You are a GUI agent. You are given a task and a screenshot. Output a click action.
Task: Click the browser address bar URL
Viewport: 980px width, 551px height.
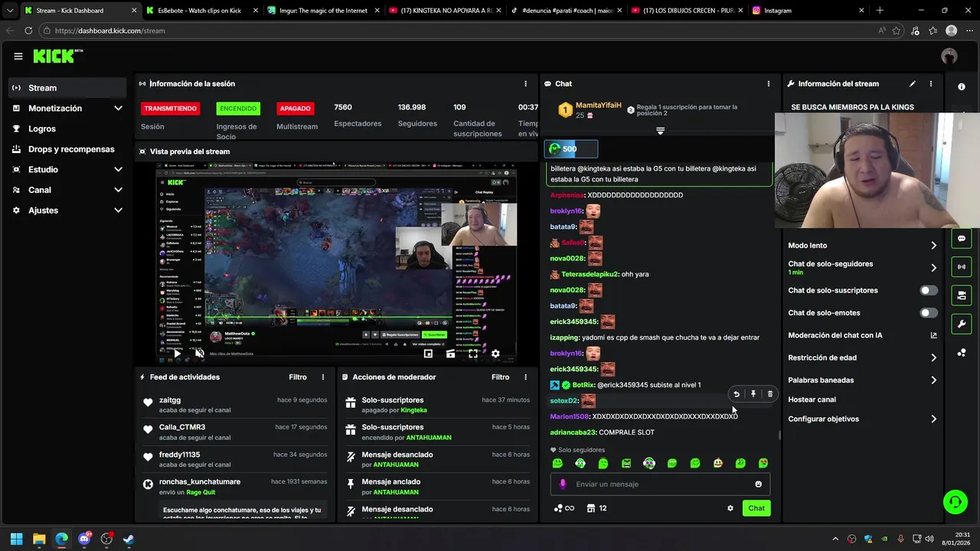pyautogui.click(x=109, y=31)
